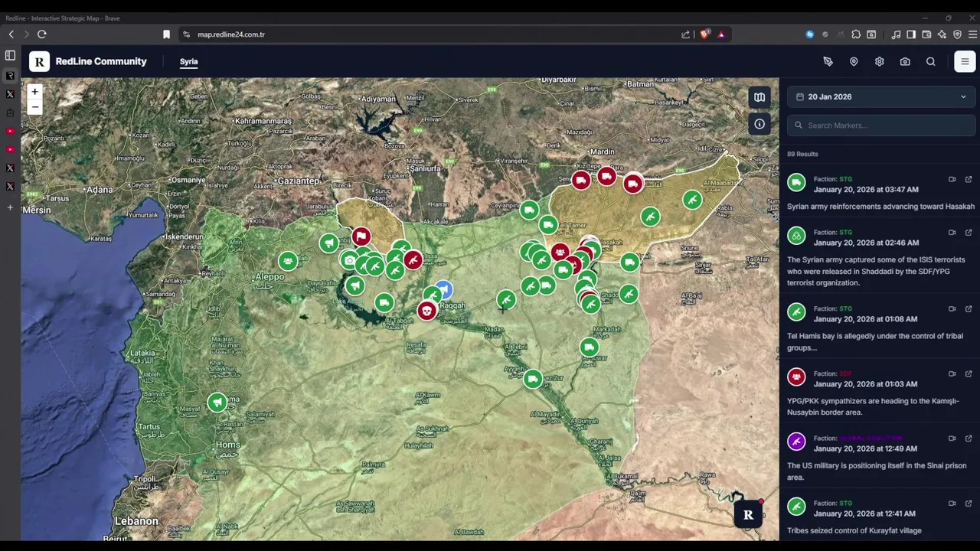Open the map info button
Screen dimensions: 980x551
pos(759,124)
